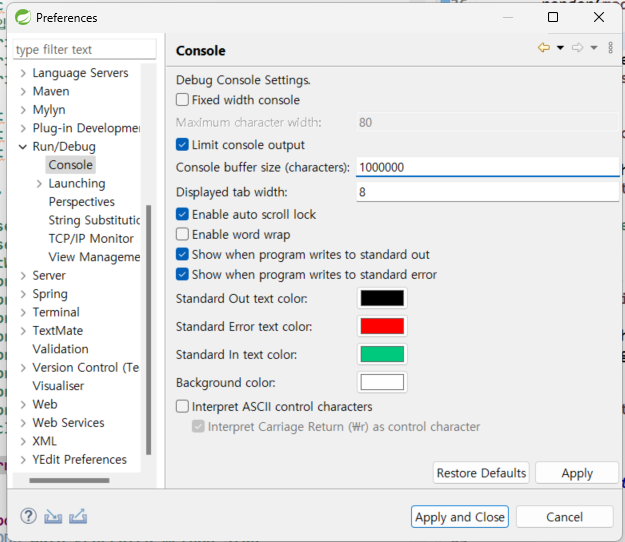625x542 pixels.
Task: Maximize the Preferences window
Action: point(553,17)
